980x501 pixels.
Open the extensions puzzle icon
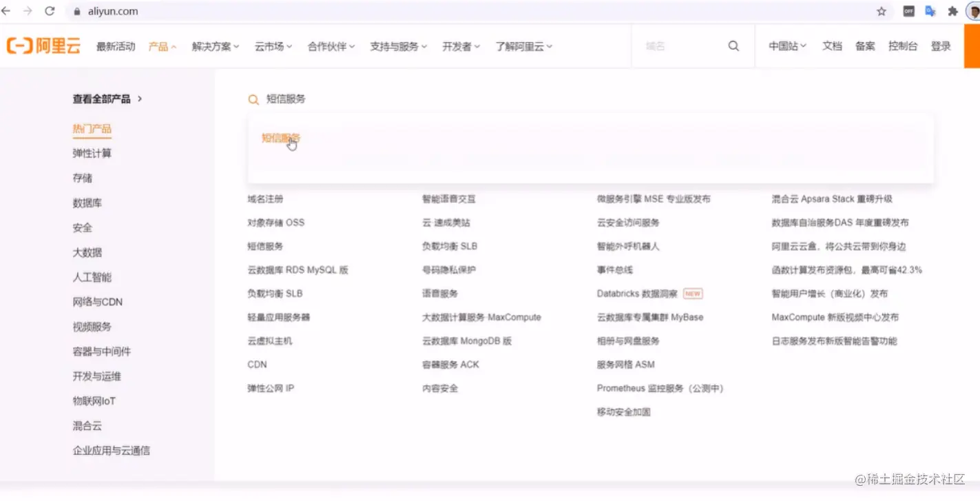click(952, 11)
